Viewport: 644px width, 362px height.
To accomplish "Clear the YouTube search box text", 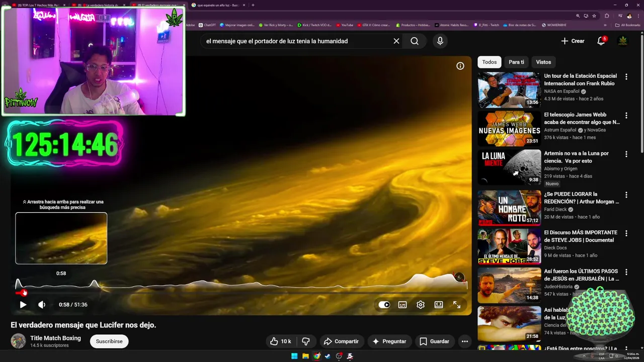I will point(396,41).
